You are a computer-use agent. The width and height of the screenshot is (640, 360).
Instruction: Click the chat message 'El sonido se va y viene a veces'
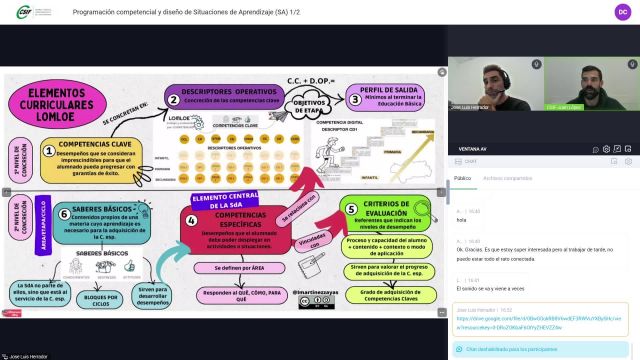coord(490,289)
